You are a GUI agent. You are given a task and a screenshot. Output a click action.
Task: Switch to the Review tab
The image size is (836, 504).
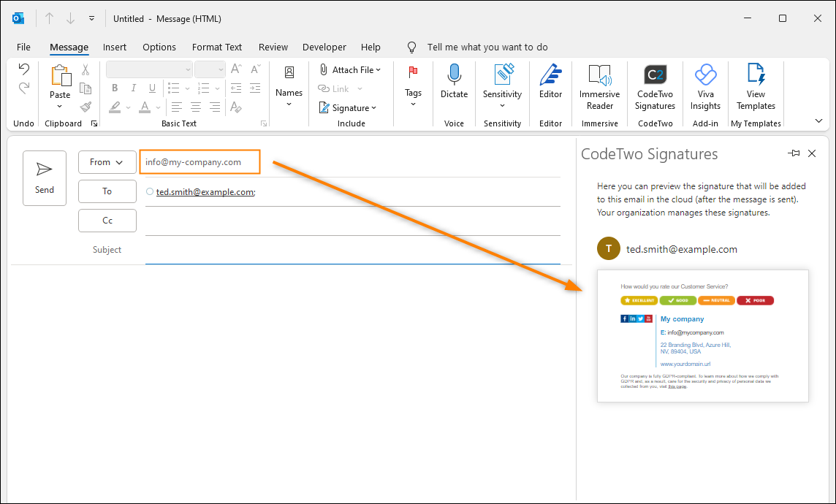(x=273, y=47)
